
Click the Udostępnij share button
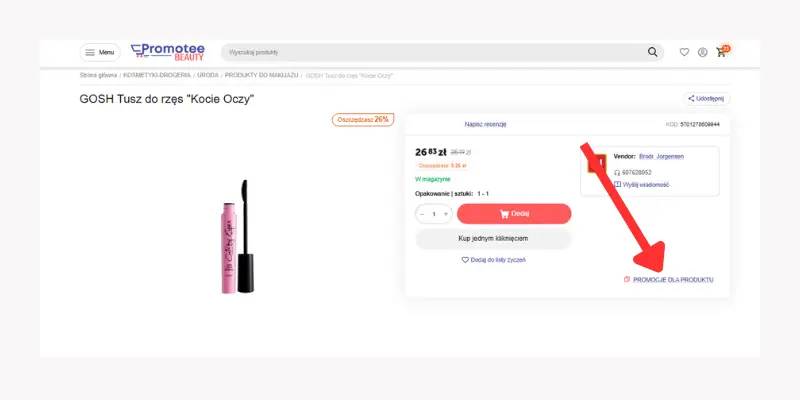[x=706, y=99]
